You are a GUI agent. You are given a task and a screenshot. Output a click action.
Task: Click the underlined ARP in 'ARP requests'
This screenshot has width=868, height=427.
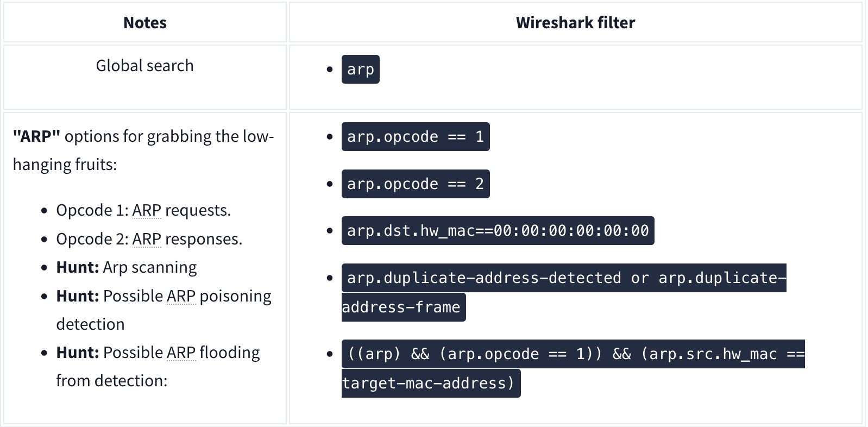[x=147, y=210]
